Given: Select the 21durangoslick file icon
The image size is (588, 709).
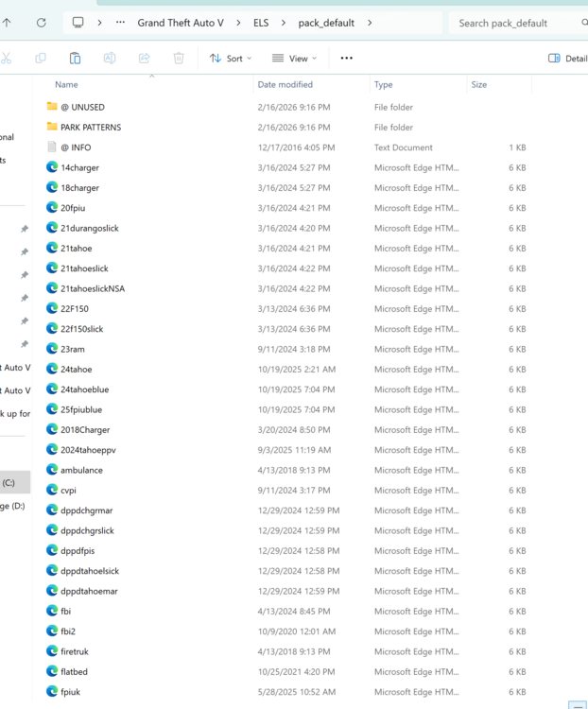Looking at the screenshot, I should pyautogui.click(x=52, y=228).
